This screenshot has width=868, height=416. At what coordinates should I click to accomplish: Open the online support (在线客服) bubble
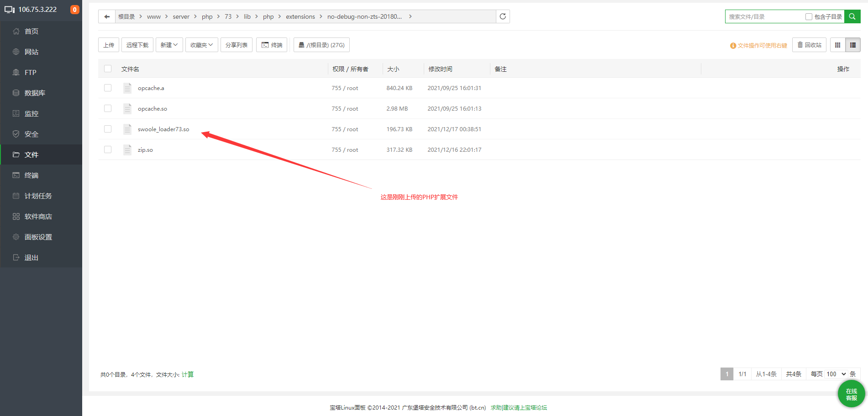point(851,394)
